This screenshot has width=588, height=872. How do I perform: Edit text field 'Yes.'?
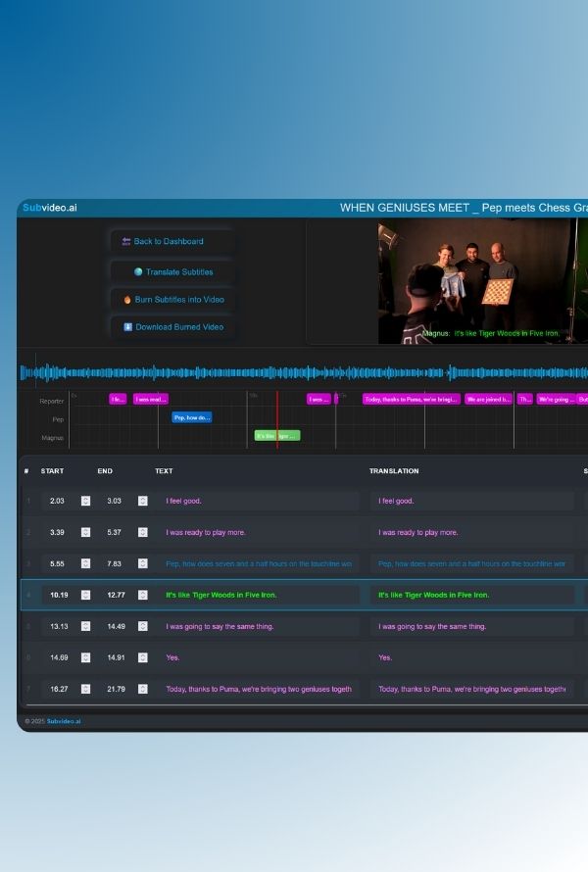(259, 657)
